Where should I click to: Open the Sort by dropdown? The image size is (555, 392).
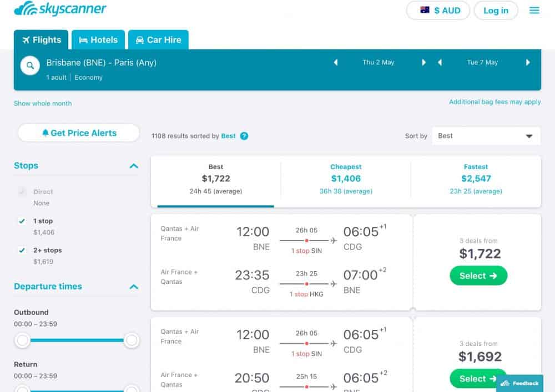(486, 136)
